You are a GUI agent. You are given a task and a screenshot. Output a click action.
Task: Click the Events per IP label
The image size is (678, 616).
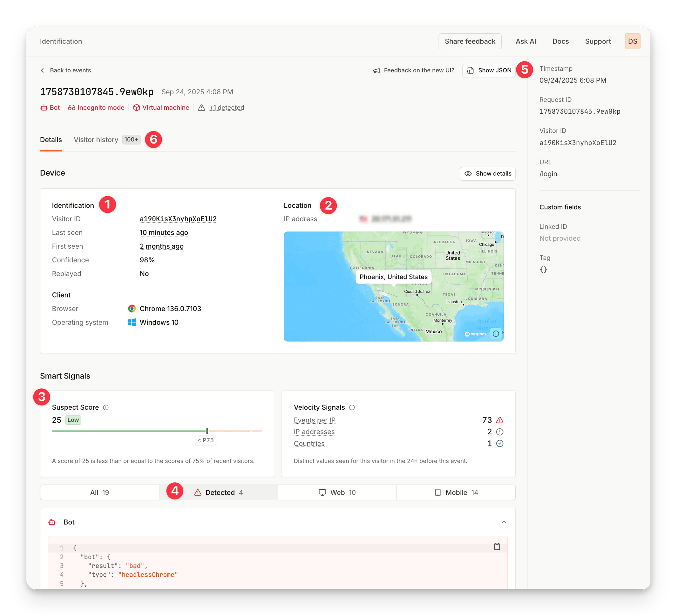coord(315,420)
